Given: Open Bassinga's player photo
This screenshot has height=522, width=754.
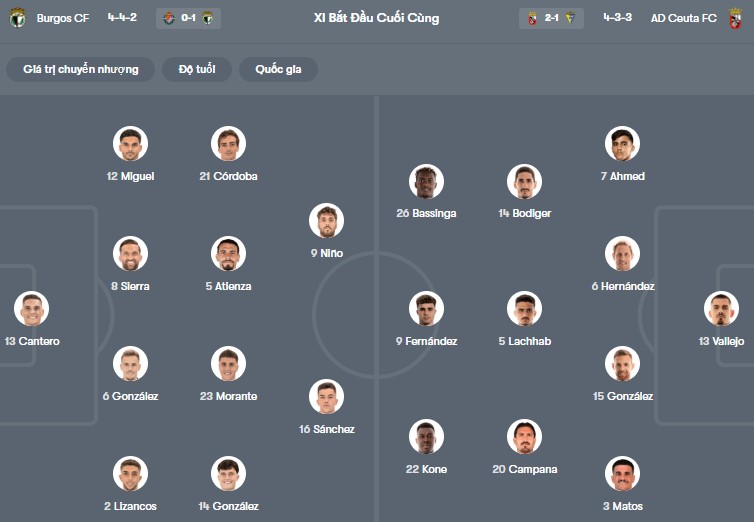Looking at the screenshot, I should pyautogui.click(x=426, y=181).
